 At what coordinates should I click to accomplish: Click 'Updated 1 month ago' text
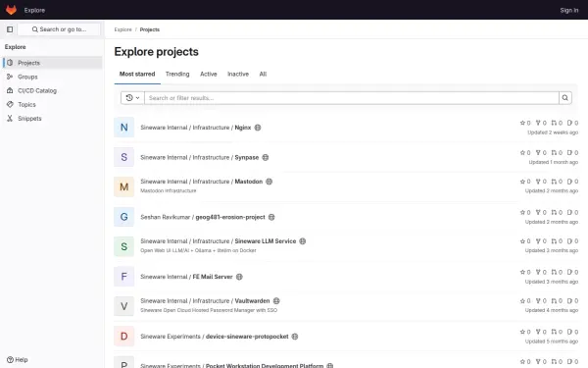pos(554,162)
